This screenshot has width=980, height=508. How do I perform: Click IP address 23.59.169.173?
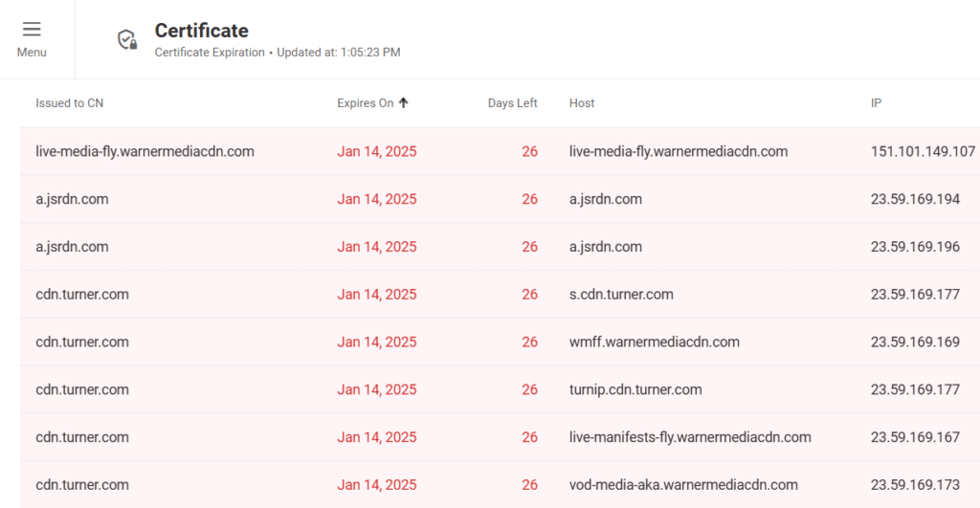[915, 485]
